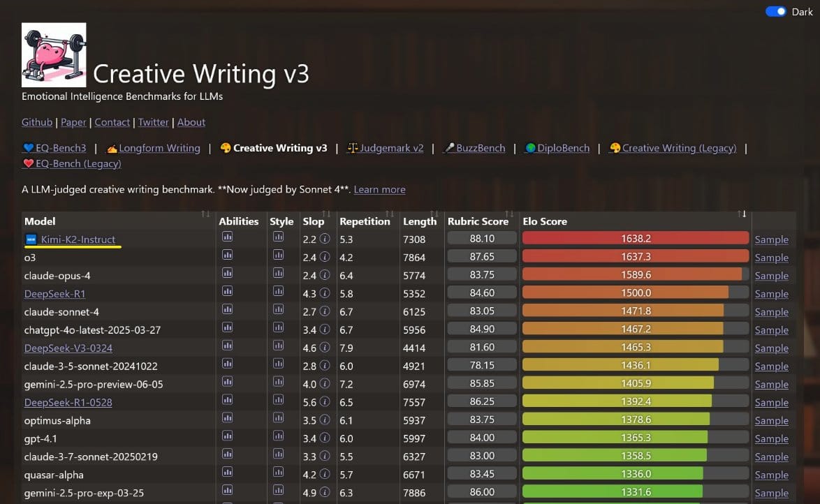Screen dimensions: 820x504
Task: Open Abilities chart icon for Kimi-K2-Instruct
Action: [227, 237]
